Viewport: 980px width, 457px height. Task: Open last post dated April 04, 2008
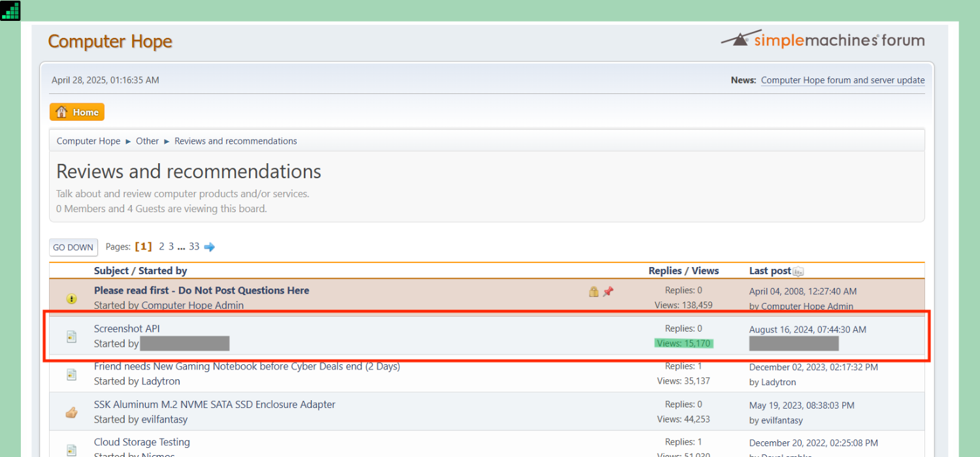(803, 291)
